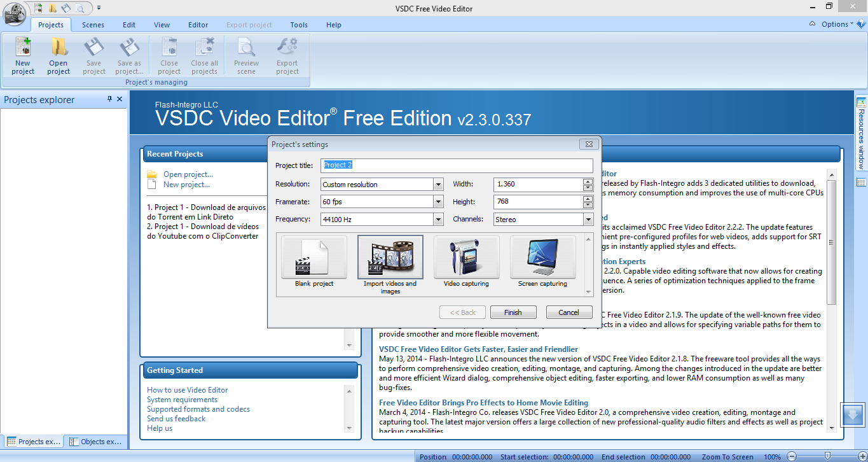Image resolution: width=868 pixels, height=462 pixels.
Task: Open news headline about Faster, Easier and Friendlier
Action: (479, 349)
